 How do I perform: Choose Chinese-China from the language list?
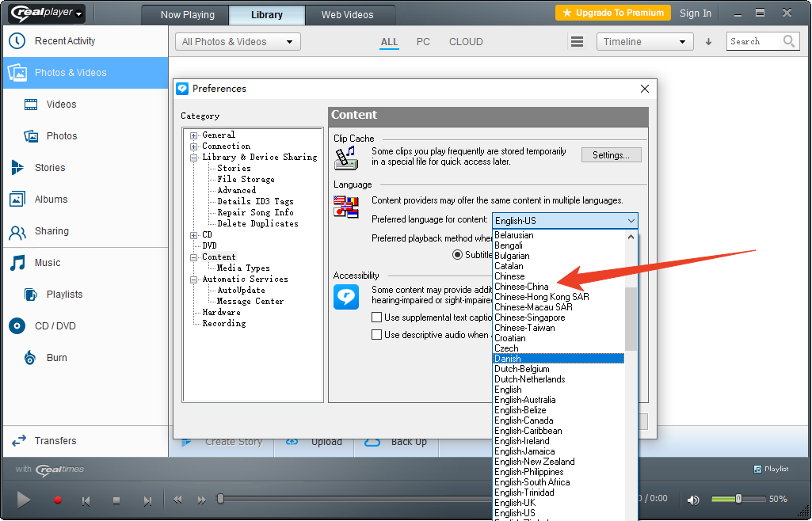click(x=521, y=287)
